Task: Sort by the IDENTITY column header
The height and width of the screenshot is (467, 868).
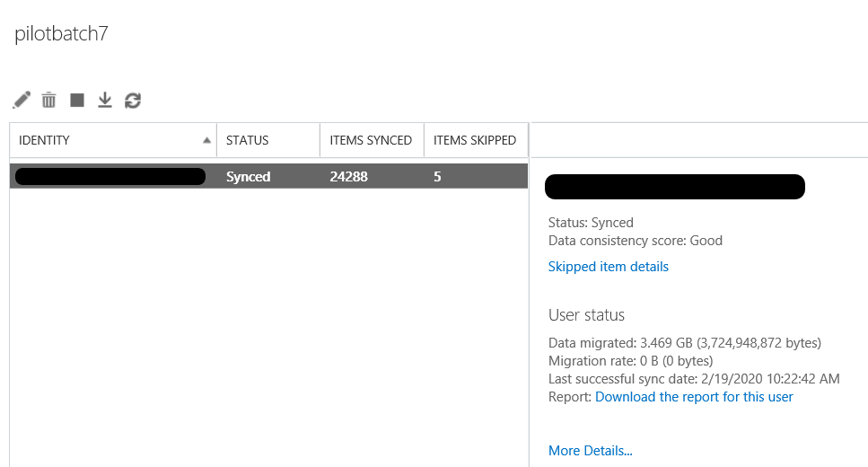Action: click(113, 140)
